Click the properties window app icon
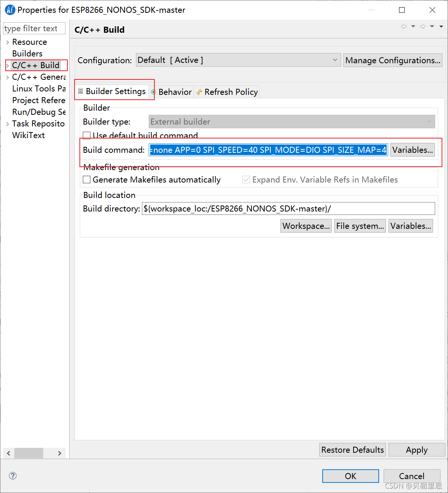 point(10,10)
